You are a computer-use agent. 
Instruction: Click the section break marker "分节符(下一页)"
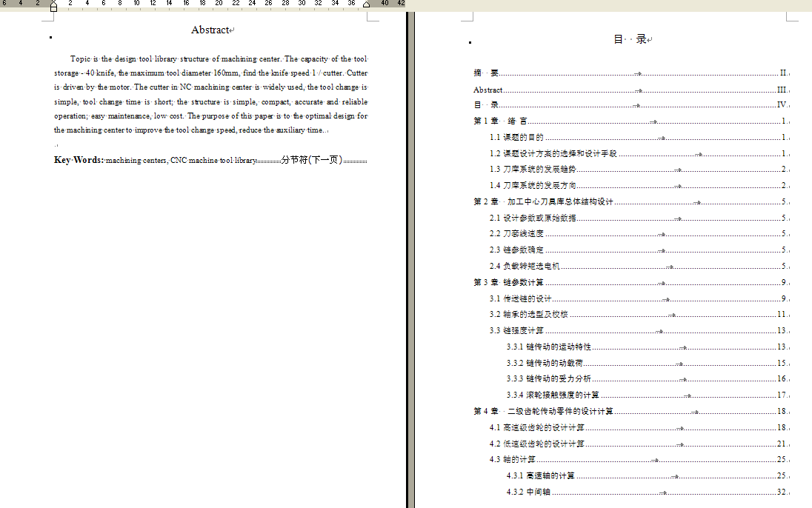click(x=312, y=160)
